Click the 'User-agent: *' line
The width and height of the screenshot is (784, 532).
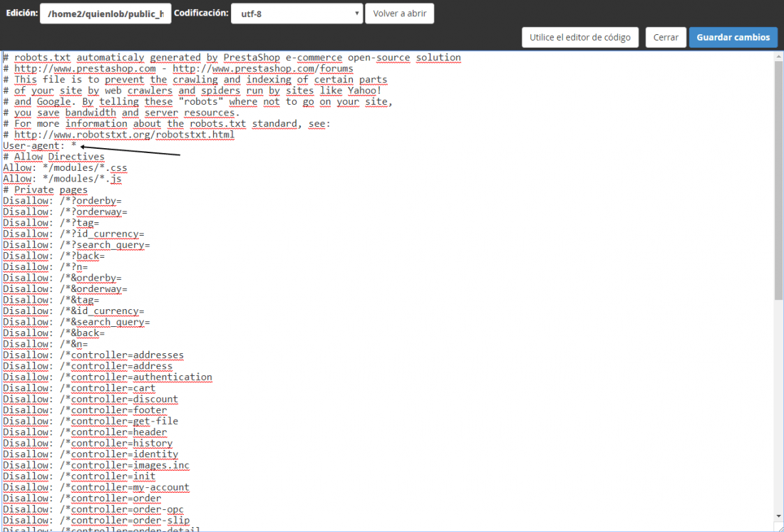(40, 146)
